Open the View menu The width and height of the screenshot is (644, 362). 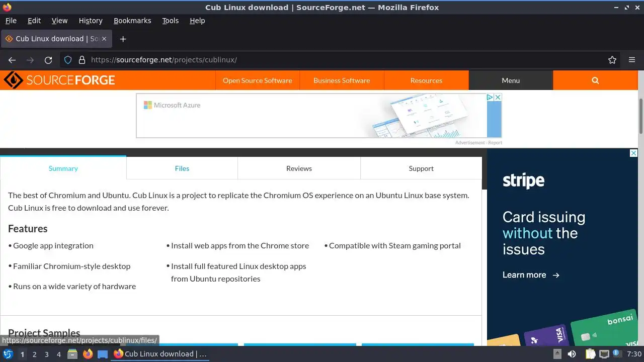tap(59, 21)
